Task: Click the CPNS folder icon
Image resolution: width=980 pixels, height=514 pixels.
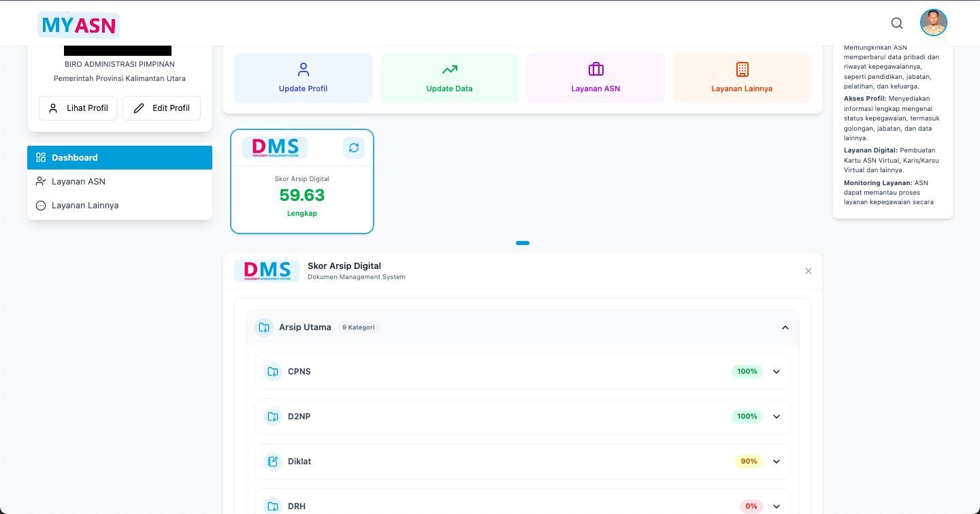Action: coord(272,372)
